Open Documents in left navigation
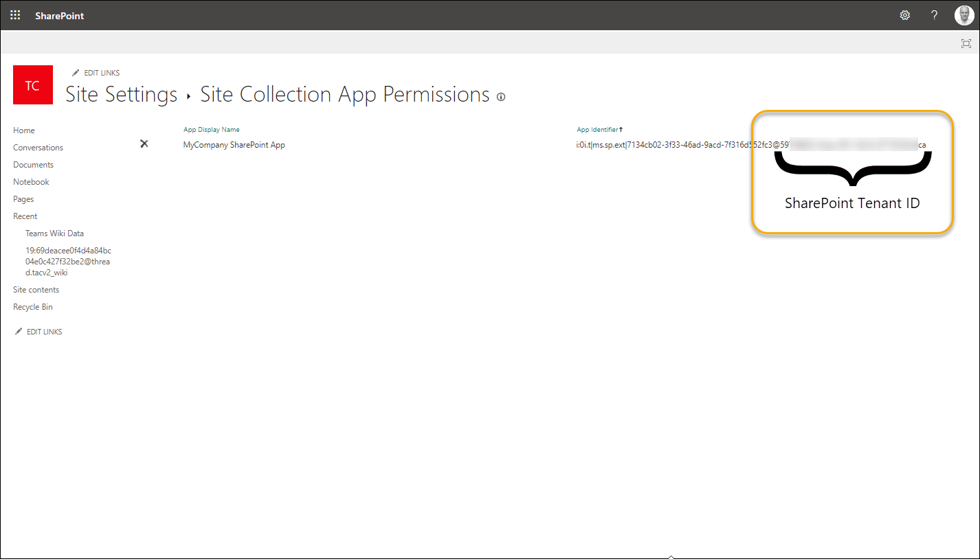 click(x=33, y=165)
